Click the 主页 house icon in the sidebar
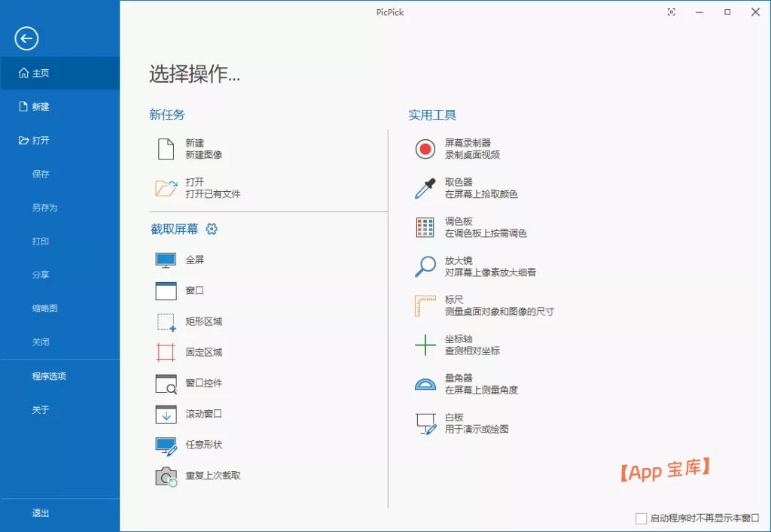 23,73
